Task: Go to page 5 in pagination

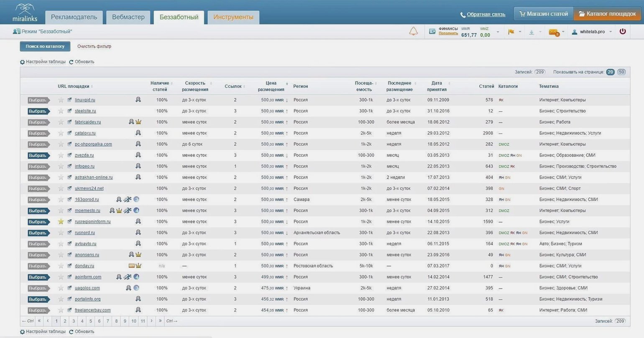Action: coord(91,321)
